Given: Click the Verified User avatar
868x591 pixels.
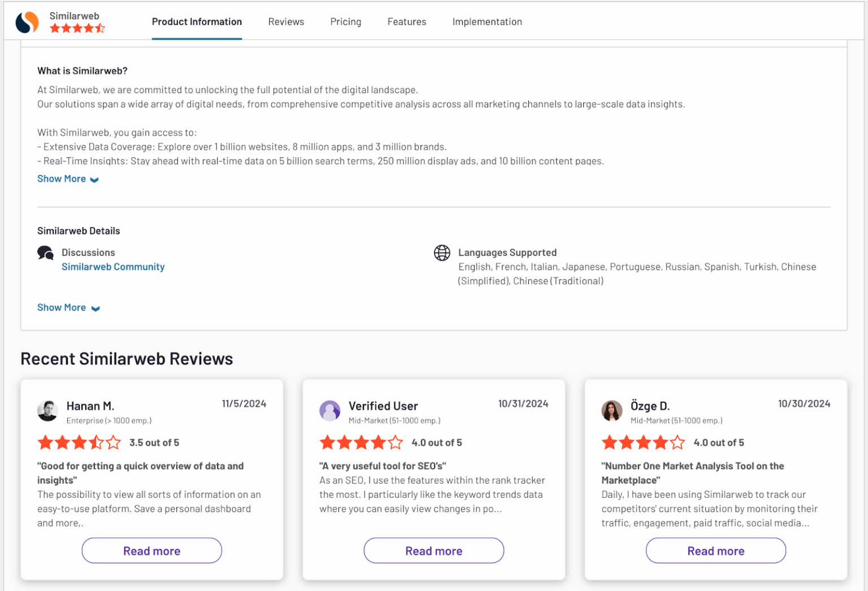Looking at the screenshot, I should click(330, 411).
